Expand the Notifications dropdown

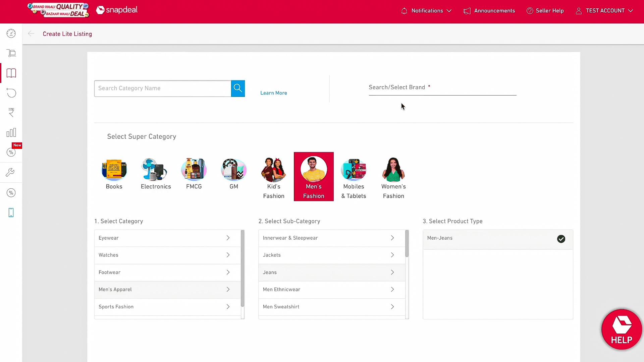(427, 11)
